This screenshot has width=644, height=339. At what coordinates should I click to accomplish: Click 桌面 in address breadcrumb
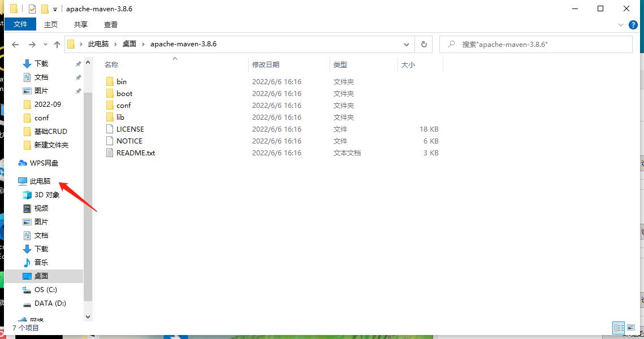[129, 44]
